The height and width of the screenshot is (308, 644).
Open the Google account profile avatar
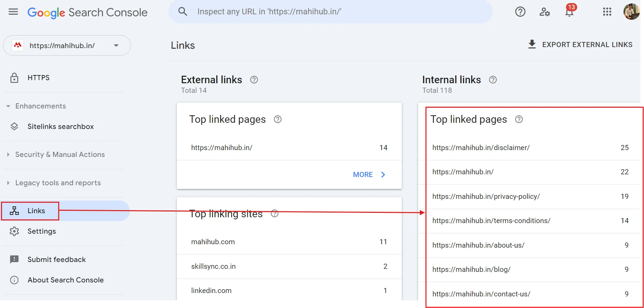[x=631, y=12]
